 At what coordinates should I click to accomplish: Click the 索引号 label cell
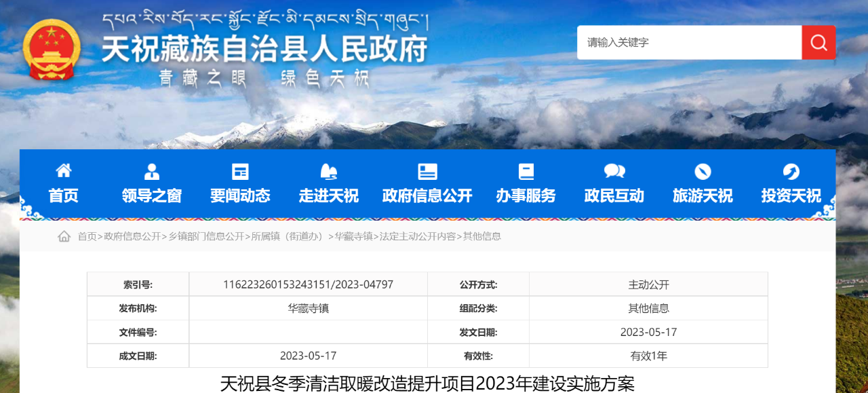click(x=138, y=284)
